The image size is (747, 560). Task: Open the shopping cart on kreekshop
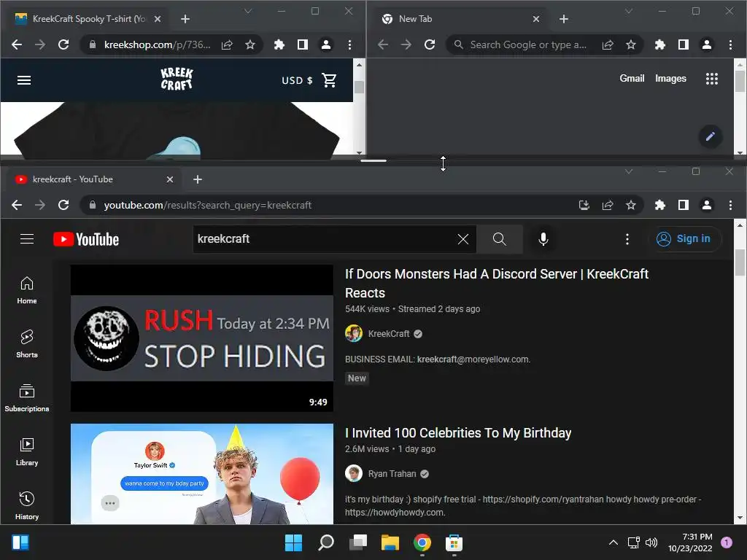tap(329, 80)
